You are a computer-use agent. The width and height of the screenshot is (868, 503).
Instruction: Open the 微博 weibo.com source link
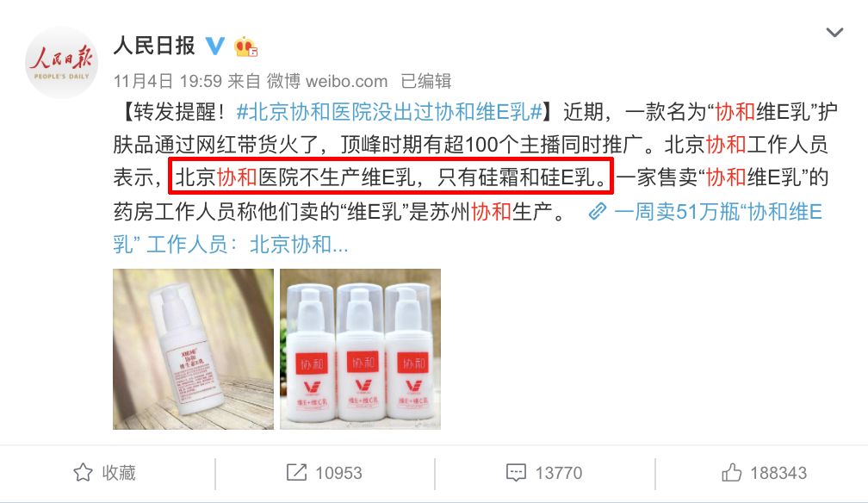point(327,82)
